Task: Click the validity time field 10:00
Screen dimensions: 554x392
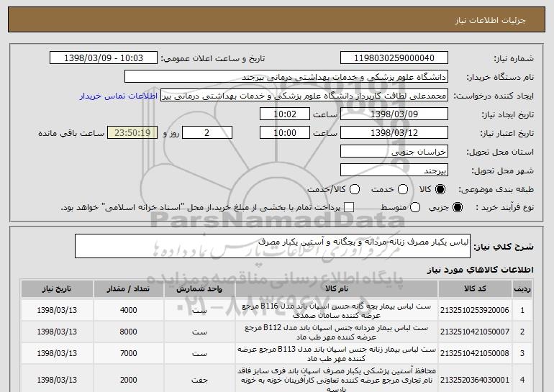Action: tap(285, 133)
